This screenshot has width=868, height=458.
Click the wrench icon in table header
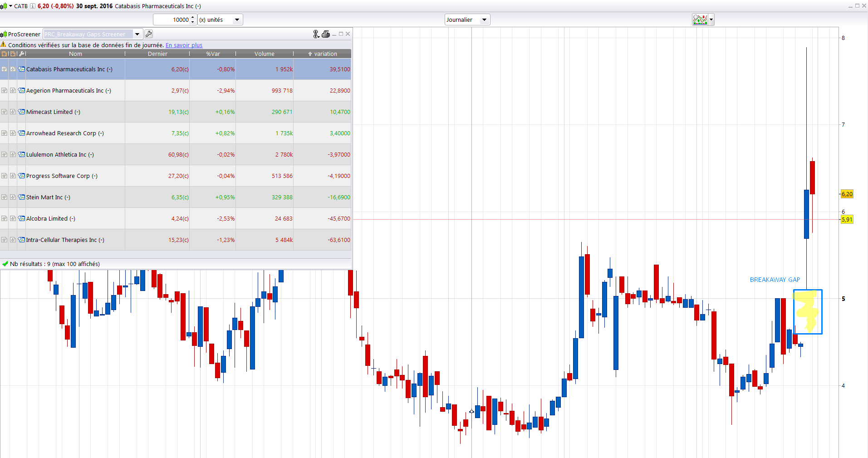(x=21, y=54)
